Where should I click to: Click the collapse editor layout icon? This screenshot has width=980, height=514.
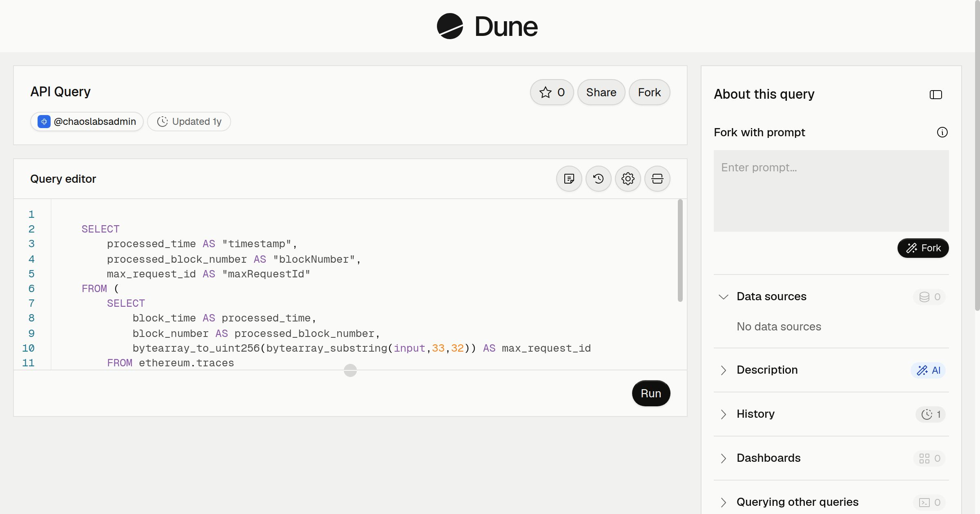coord(657,179)
